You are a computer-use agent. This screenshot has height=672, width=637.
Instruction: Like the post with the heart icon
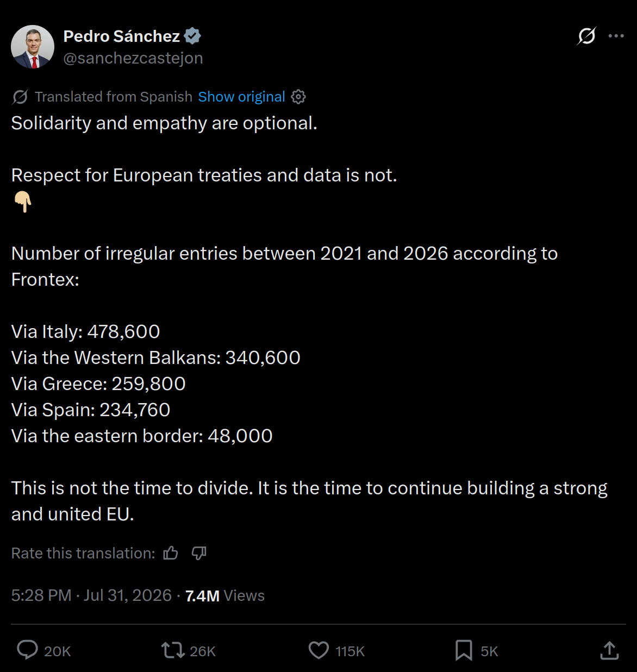pyautogui.click(x=318, y=650)
